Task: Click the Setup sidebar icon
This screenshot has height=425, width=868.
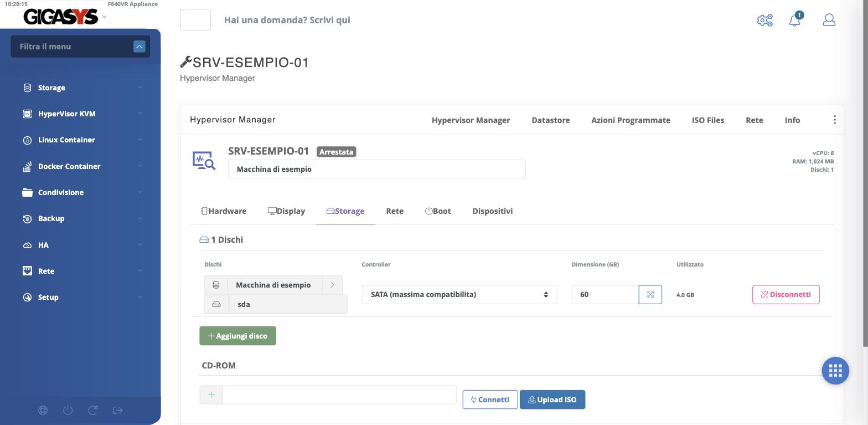Action: tap(27, 298)
